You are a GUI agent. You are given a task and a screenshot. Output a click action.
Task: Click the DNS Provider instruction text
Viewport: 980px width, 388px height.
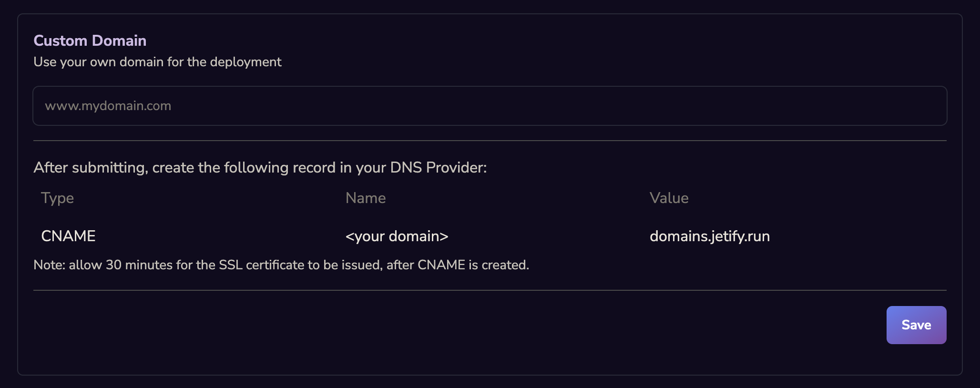(260, 167)
